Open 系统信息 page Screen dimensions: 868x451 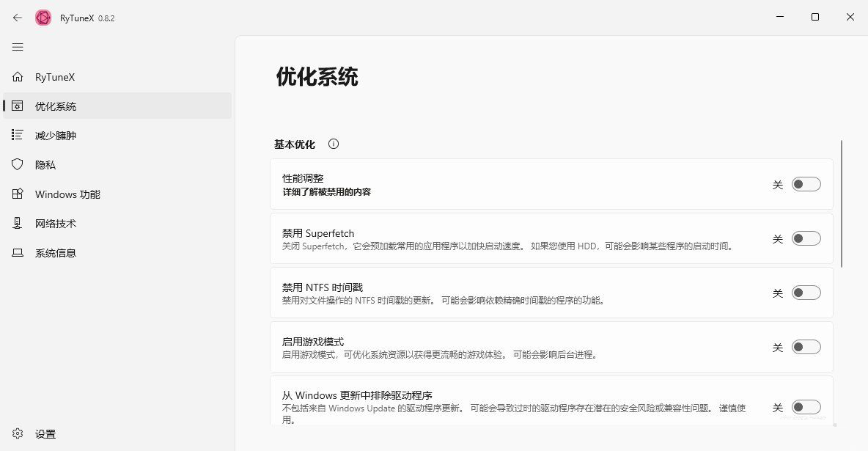(x=117, y=253)
